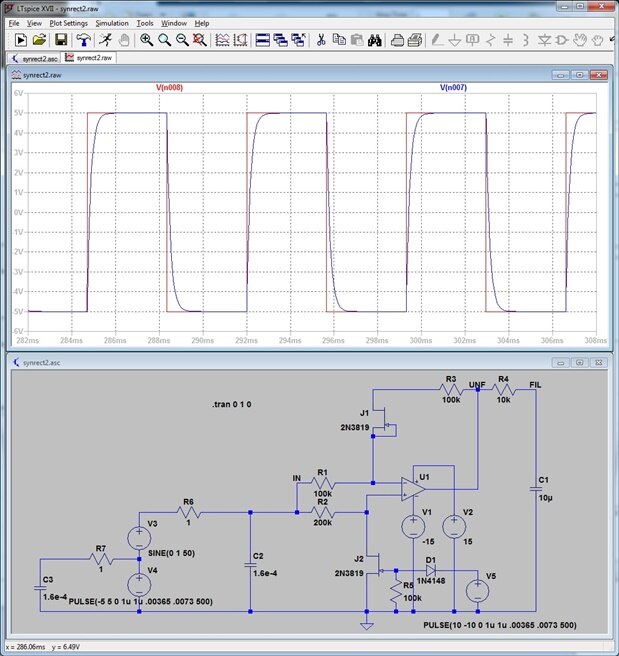Click the hand halt simulation icon
619x656 pixels.
(x=123, y=40)
